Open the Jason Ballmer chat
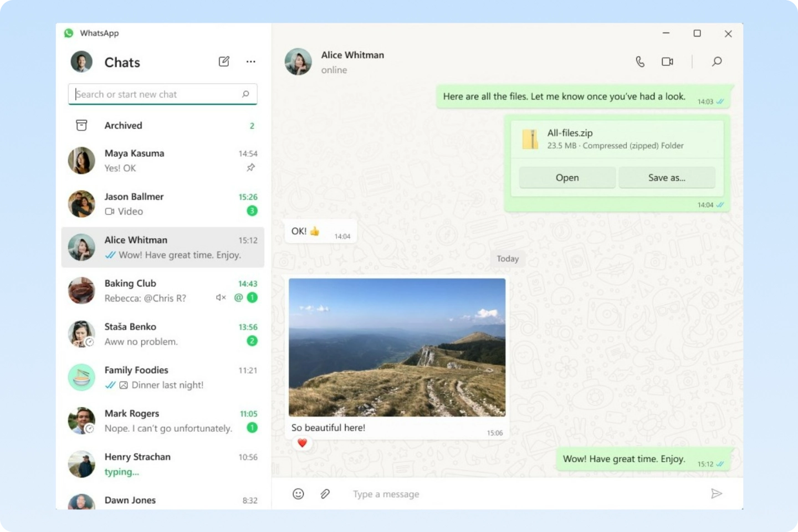The image size is (798, 532). 162,204
